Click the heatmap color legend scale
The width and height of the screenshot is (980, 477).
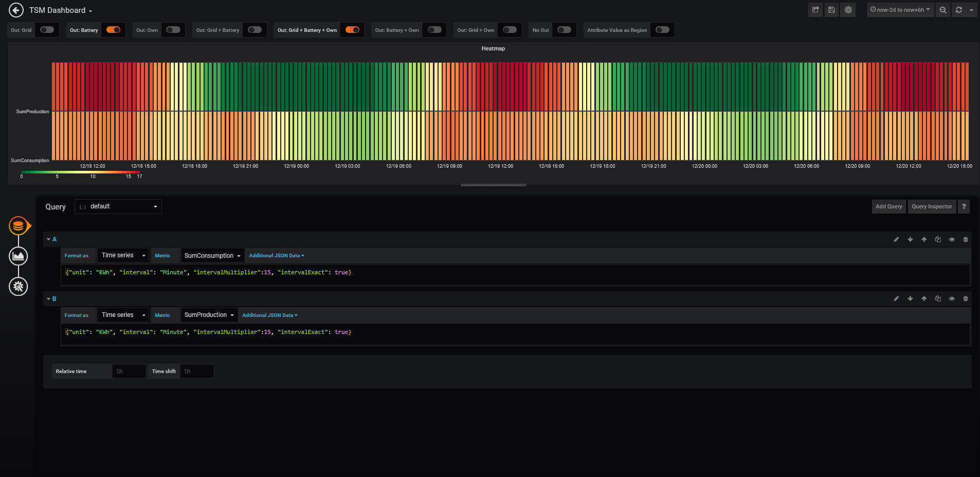coord(80,173)
